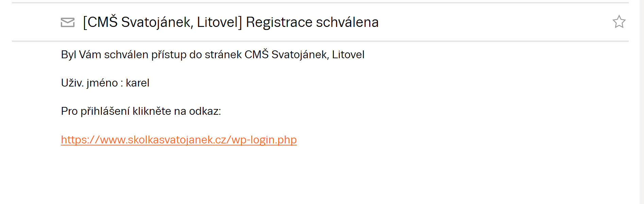The width and height of the screenshot is (644, 204).
Task: Click "CMŠ Svatojánek, Litovel" in the body text
Action: coord(304,54)
